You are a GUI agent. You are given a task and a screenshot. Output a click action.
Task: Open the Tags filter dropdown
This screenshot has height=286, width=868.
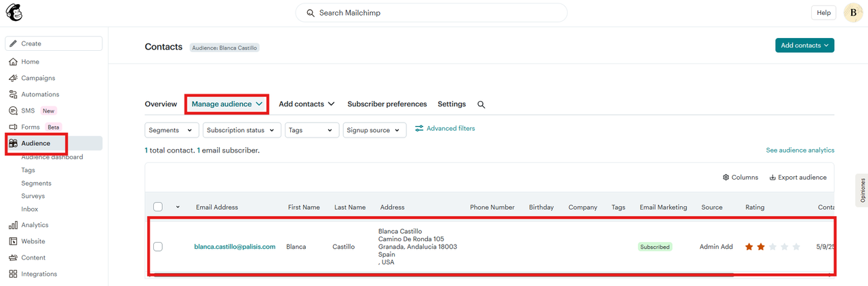pyautogui.click(x=312, y=130)
